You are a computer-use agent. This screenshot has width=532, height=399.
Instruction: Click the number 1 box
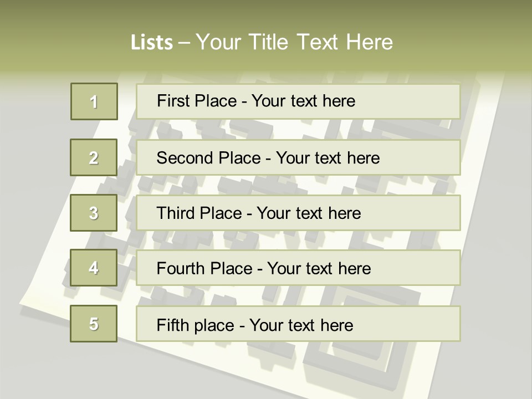pos(94,101)
